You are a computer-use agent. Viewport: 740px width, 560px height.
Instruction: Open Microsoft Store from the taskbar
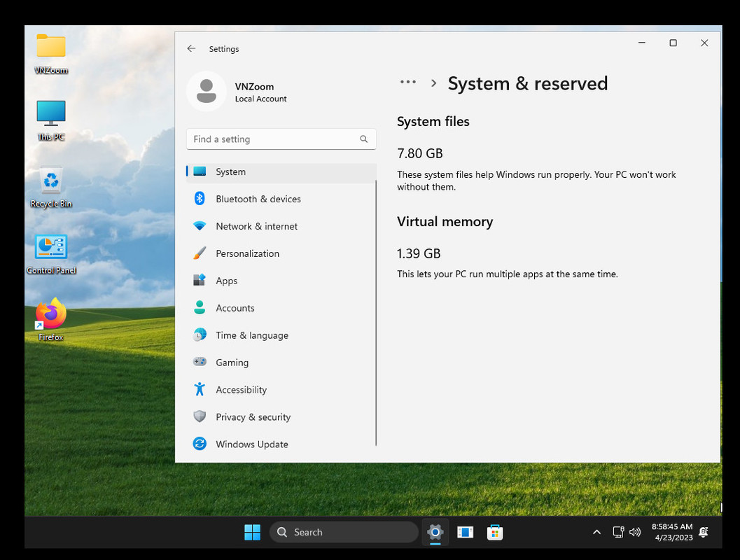[495, 532]
